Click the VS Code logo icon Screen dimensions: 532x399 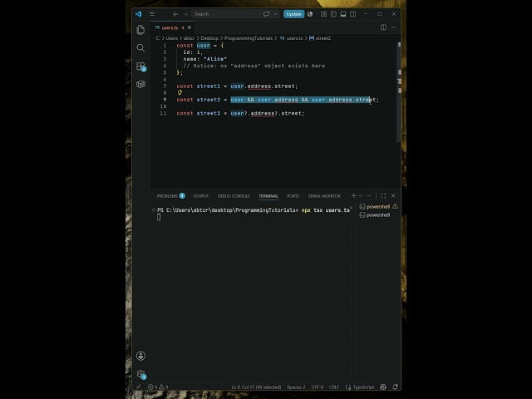[138, 14]
